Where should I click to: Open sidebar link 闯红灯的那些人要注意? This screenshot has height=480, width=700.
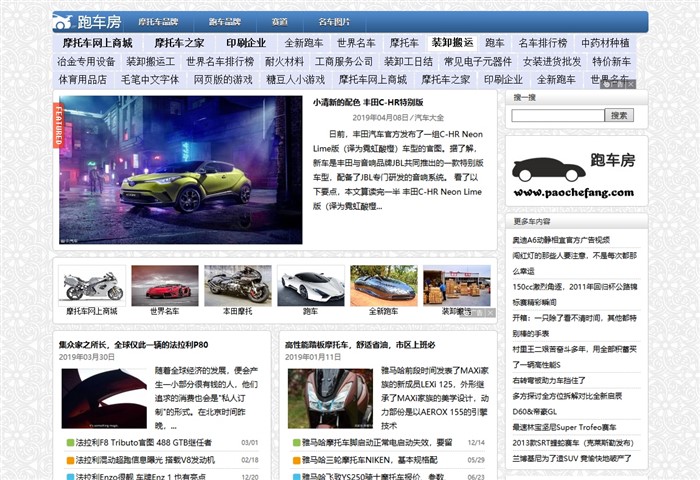click(575, 263)
